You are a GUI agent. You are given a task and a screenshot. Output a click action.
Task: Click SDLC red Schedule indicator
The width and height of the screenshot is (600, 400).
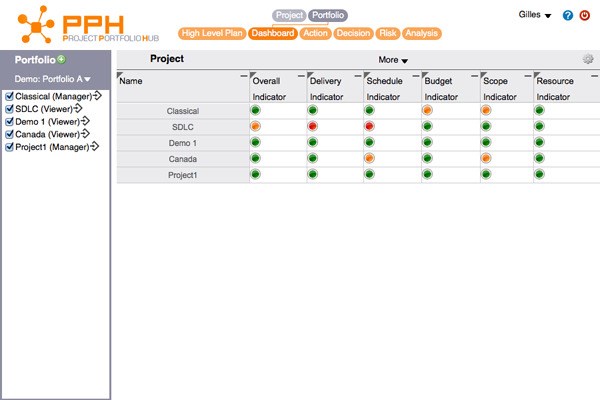pyautogui.click(x=369, y=126)
